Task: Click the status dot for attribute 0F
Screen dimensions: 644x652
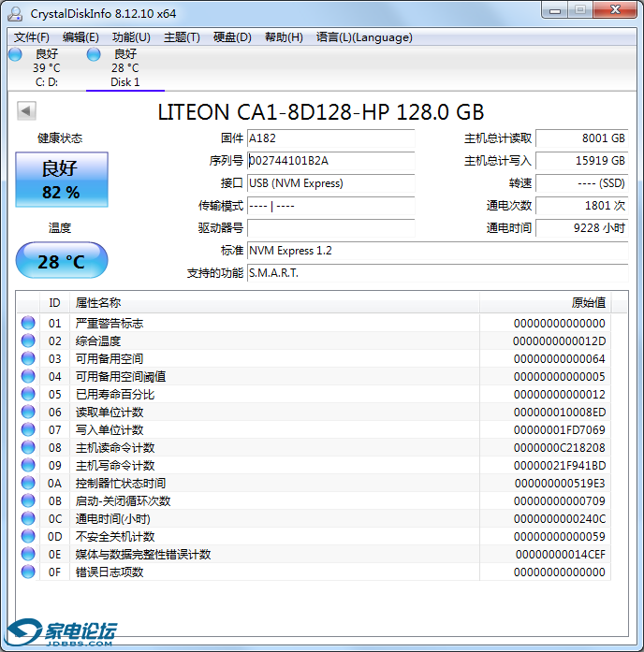Action: pyautogui.click(x=28, y=572)
